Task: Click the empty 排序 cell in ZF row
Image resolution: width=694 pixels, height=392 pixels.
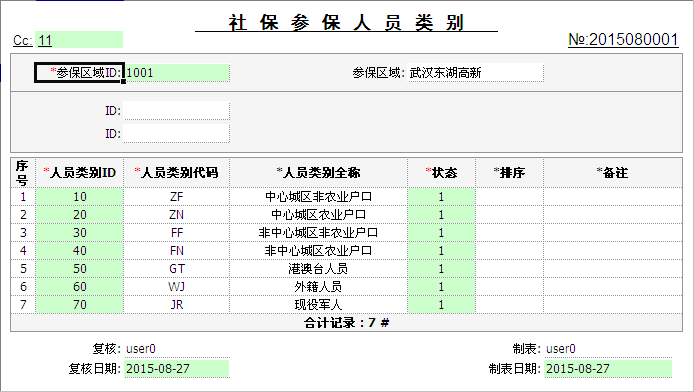Action: pos(509,197)
